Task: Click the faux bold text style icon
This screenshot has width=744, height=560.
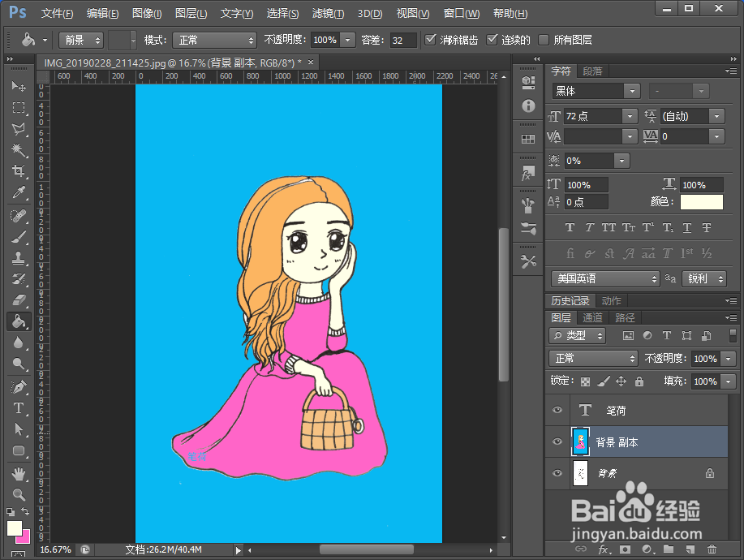Action: pyautogui.click(x=570, y=228)
